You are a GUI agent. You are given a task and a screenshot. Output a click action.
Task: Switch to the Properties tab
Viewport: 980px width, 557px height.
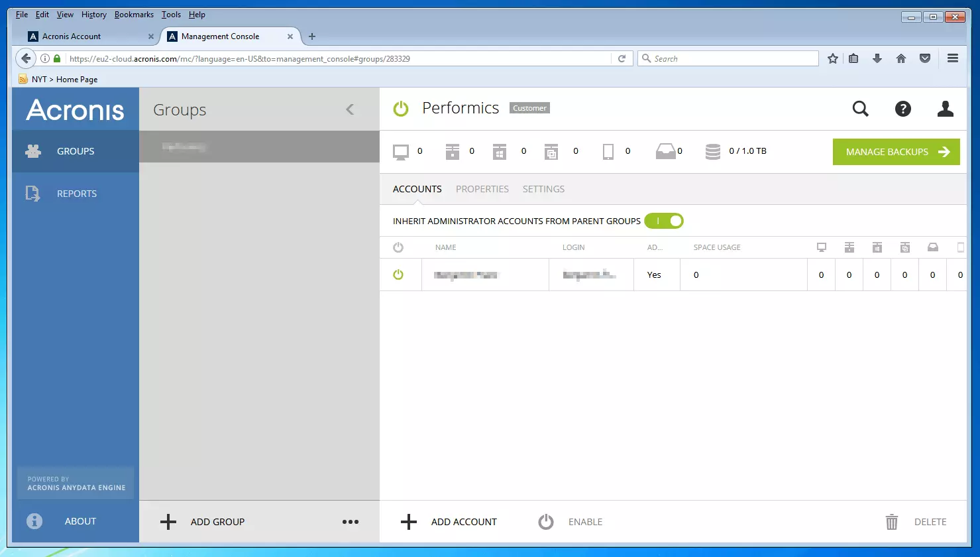[x=482, y=189]
